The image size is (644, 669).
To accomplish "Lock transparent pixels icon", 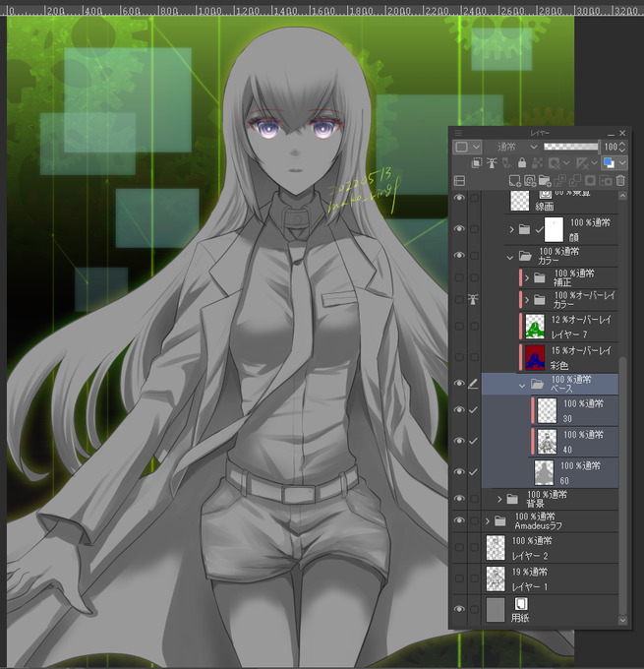I will 537,162.
